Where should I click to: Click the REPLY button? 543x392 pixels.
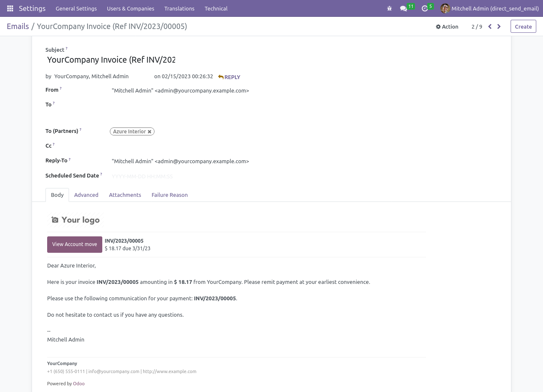[x=229, y=77]
